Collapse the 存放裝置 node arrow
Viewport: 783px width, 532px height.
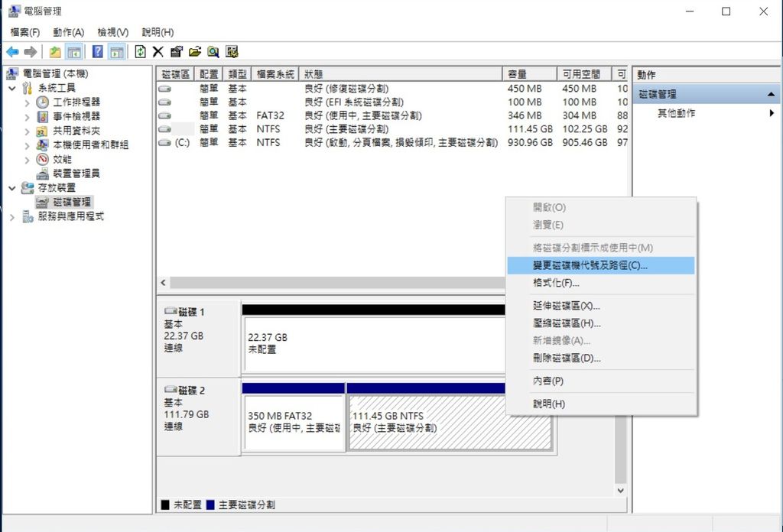click(x=12, y=188)
